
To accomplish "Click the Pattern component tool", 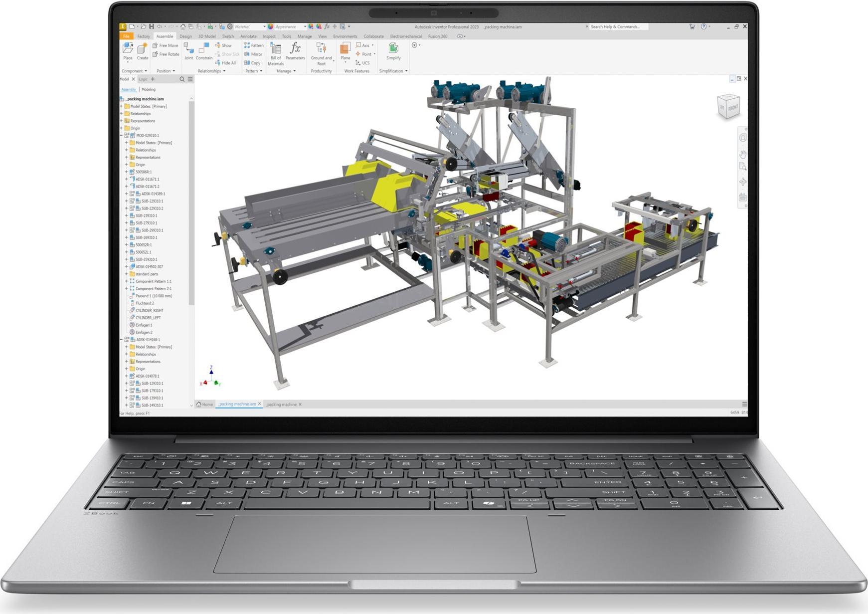I will (254, 45).
